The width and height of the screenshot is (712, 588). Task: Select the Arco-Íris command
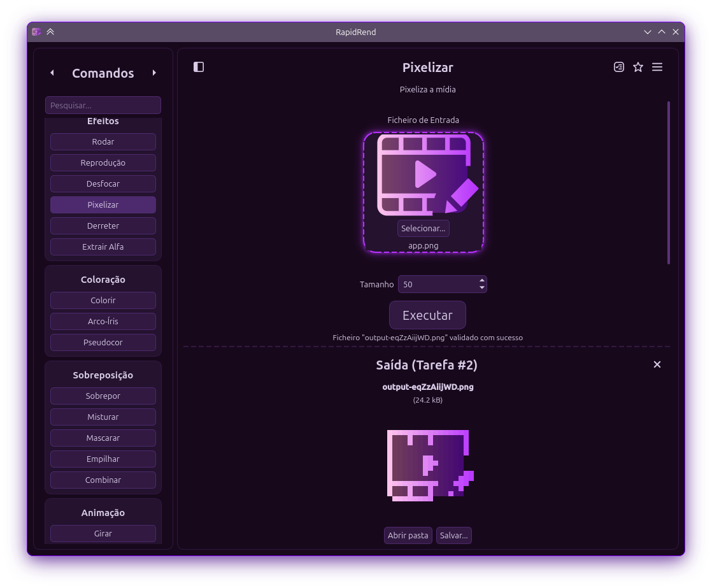pyautogui.click(x=103, y=322)
